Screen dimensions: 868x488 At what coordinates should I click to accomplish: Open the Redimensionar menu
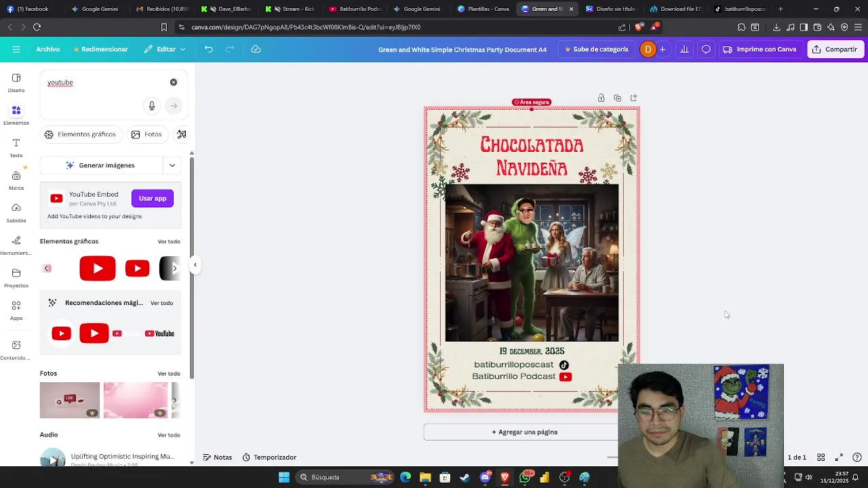tap(100, 49)
